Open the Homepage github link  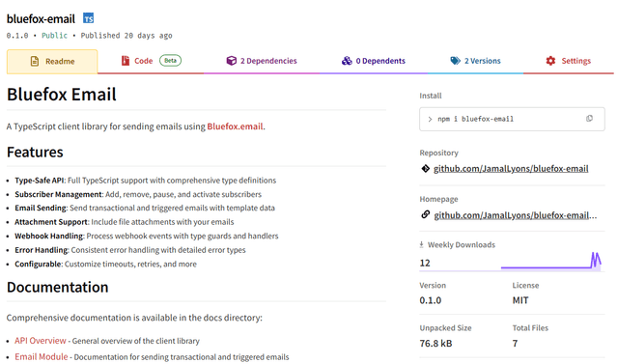click(515, 215)
